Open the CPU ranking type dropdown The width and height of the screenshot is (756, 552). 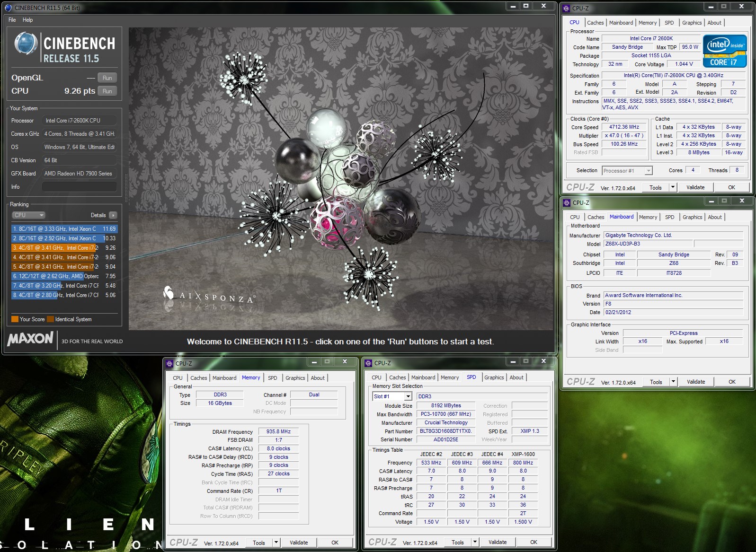click(28, 215)
